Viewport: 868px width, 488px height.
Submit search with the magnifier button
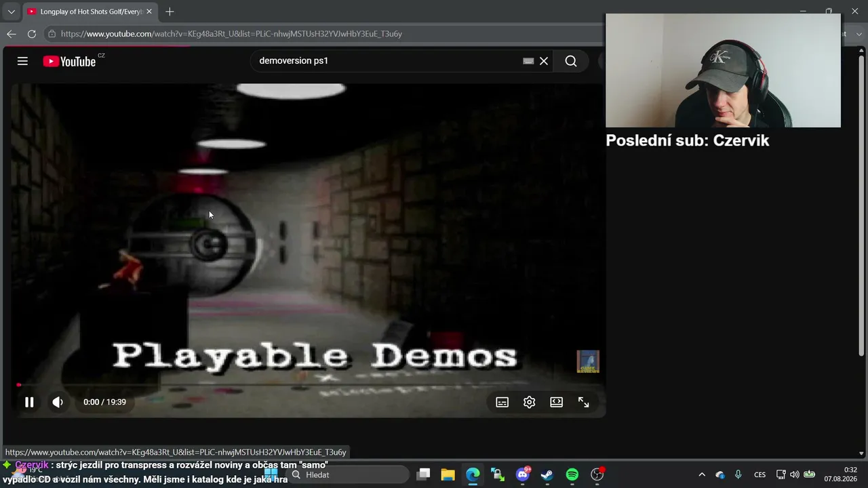pyautogui.click(x=571, y=61)
